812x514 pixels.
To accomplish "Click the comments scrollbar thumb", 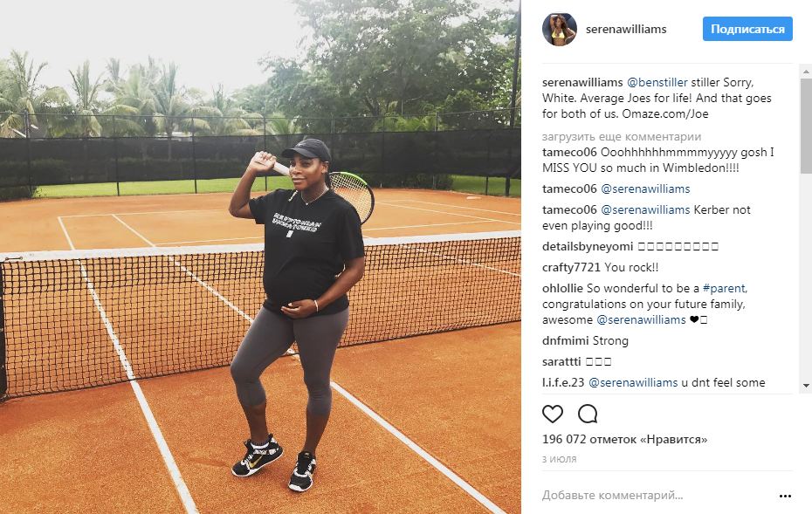I will click(x=806, y=126).
